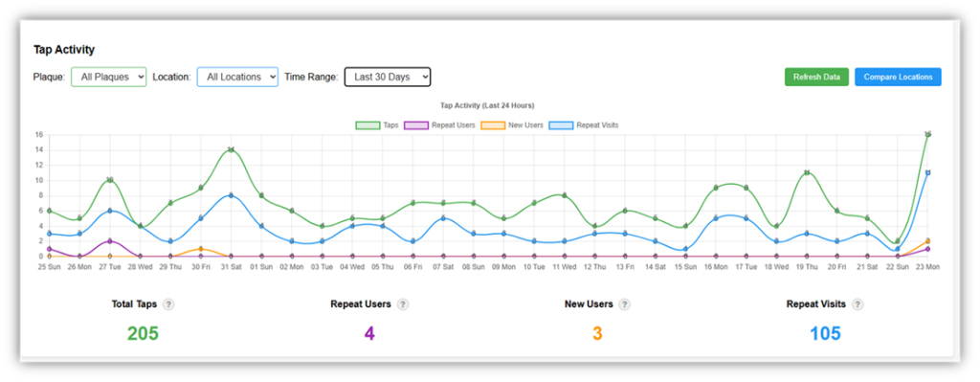Toggle the Taps legend item
This screenshot has width=980, height=382.
pos(377,125)
